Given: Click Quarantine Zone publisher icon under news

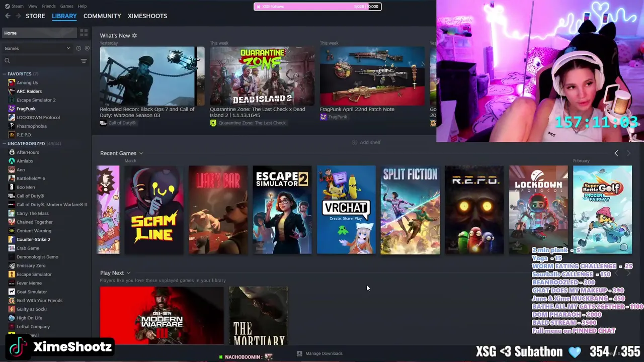Looking at the screenshot, I should pos(213,123).
